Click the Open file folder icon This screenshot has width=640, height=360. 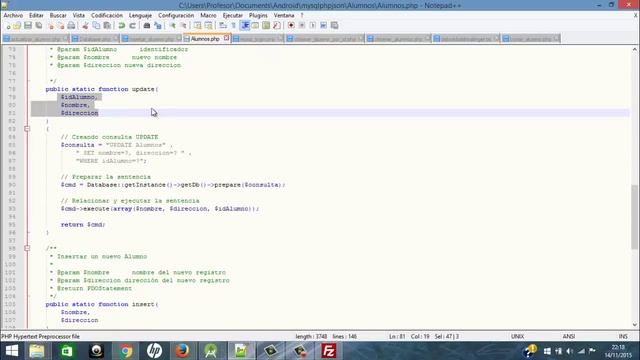point(17,26)
